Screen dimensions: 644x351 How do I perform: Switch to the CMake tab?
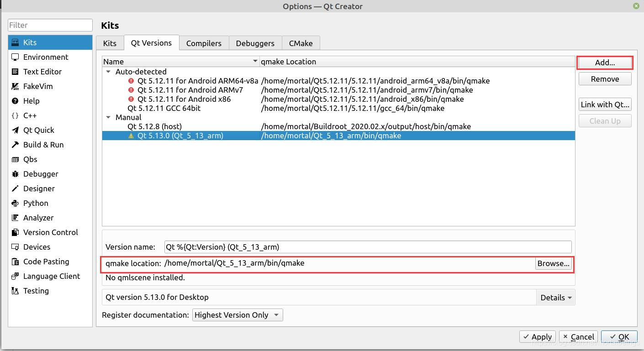click(x=301, y=43)
